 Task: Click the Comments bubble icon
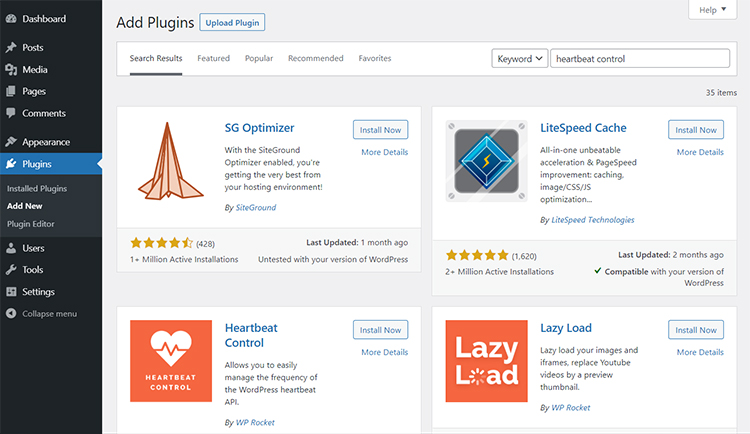click(x=10, y=114)
